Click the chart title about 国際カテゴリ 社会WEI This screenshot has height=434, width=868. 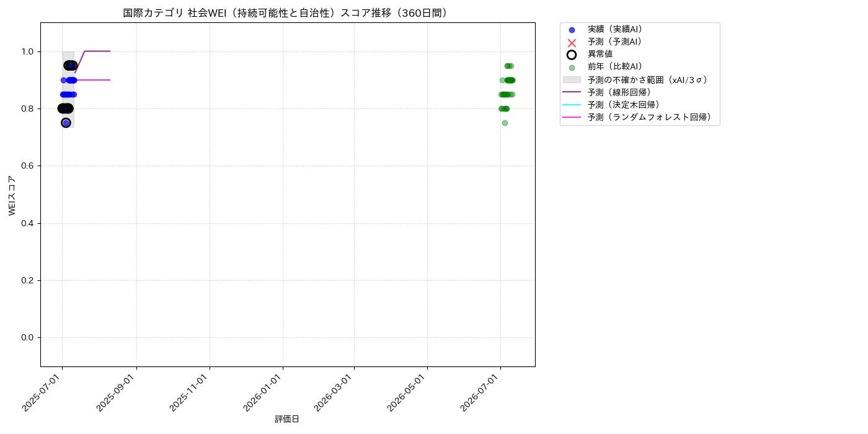pos(288,13)
